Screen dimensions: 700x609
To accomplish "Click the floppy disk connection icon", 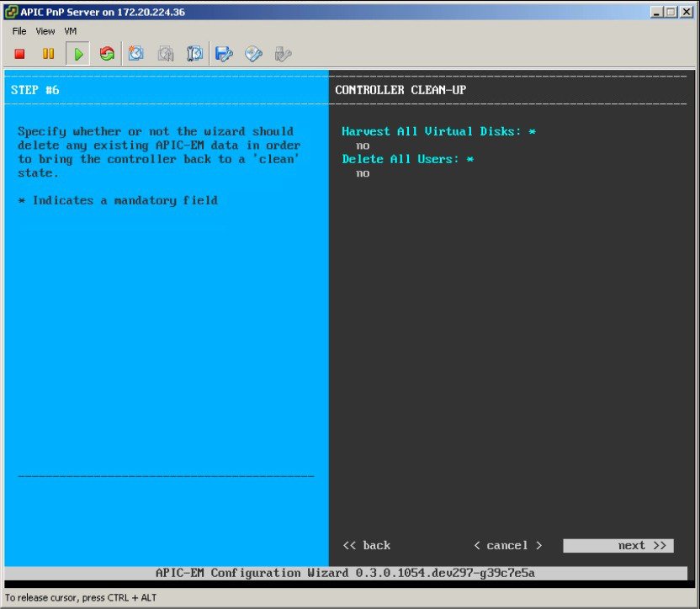I will [224, 54].
